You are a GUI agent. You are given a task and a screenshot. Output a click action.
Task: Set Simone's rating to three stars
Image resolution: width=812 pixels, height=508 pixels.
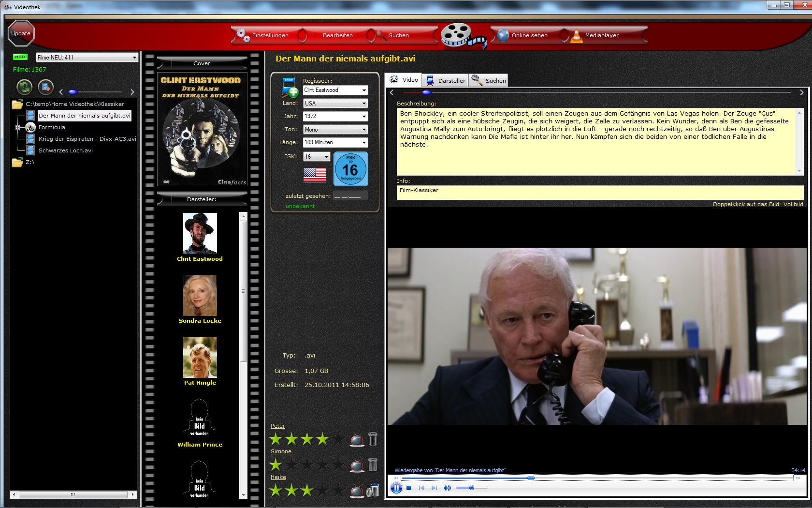click(x=307, y=465)
